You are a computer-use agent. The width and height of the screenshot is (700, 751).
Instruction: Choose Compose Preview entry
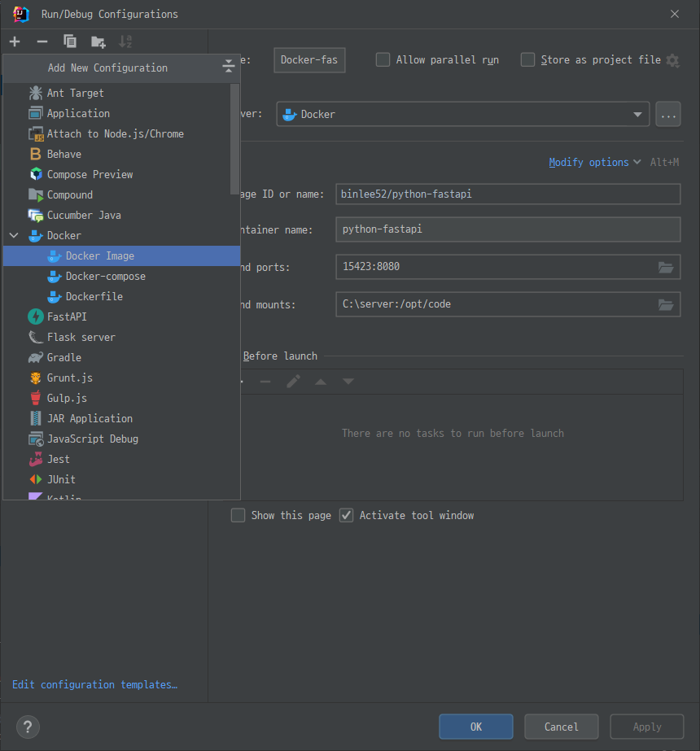tap(122, 174)
